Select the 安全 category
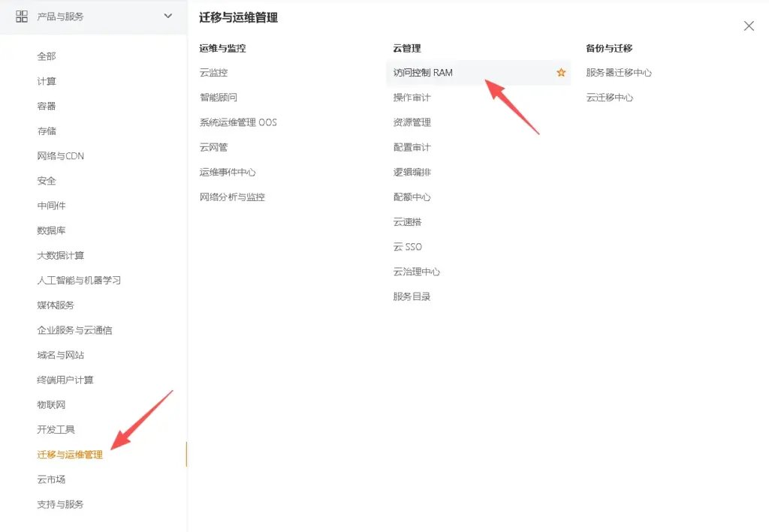Image resolution: width=769 pixels, height=532 pixels. click(46, 180)
